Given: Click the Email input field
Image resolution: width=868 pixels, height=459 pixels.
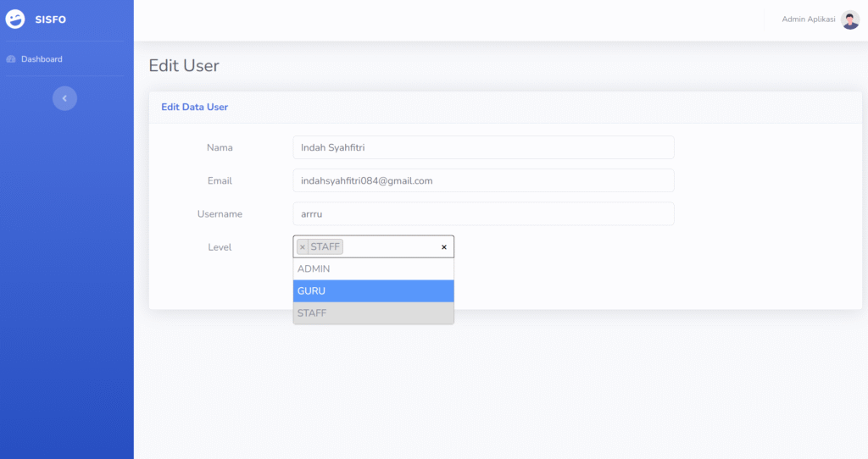Looking at the screenshot, I should click(483, 180).
